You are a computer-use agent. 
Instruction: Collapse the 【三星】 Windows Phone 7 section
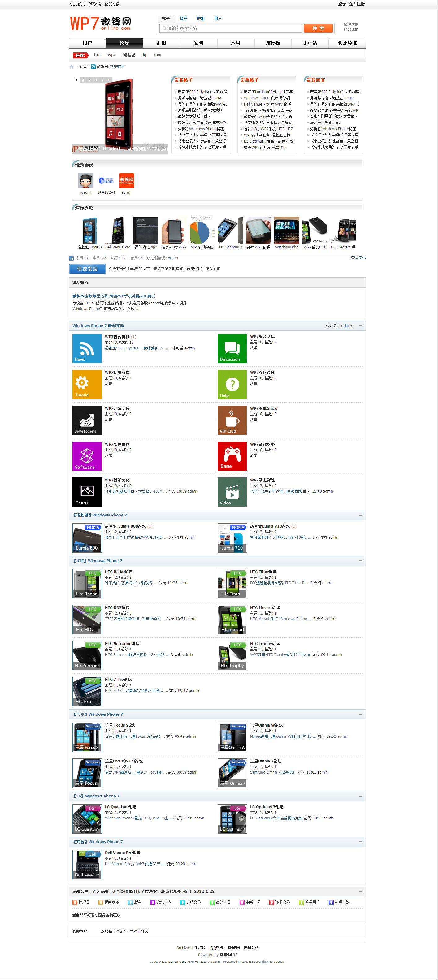click(x=360, y=714)
